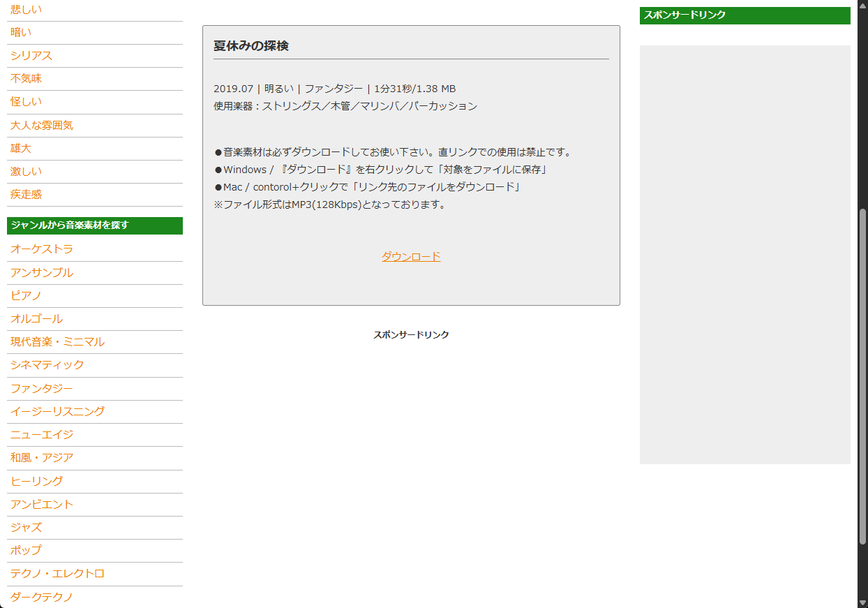Open the 悲しい mood link
The width and height of the screenshot is (868, 608).
26,9
